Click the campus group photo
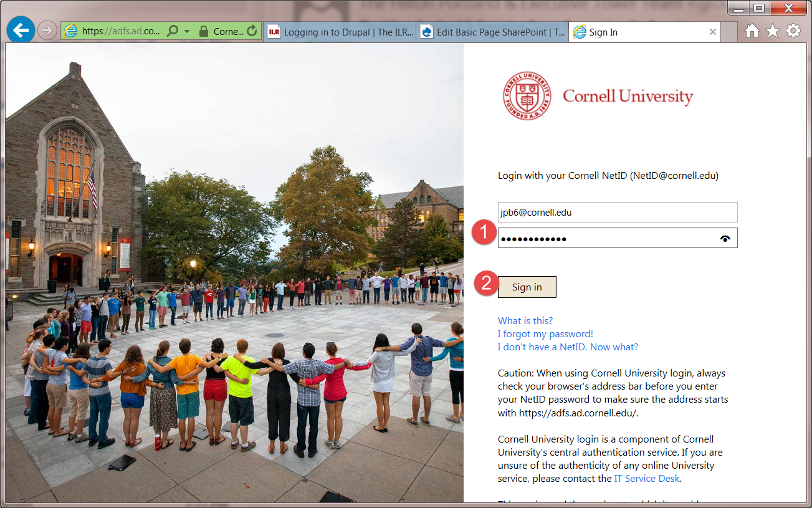The height and width of the screenshot is (508, 812). click(x=234, y=272)
